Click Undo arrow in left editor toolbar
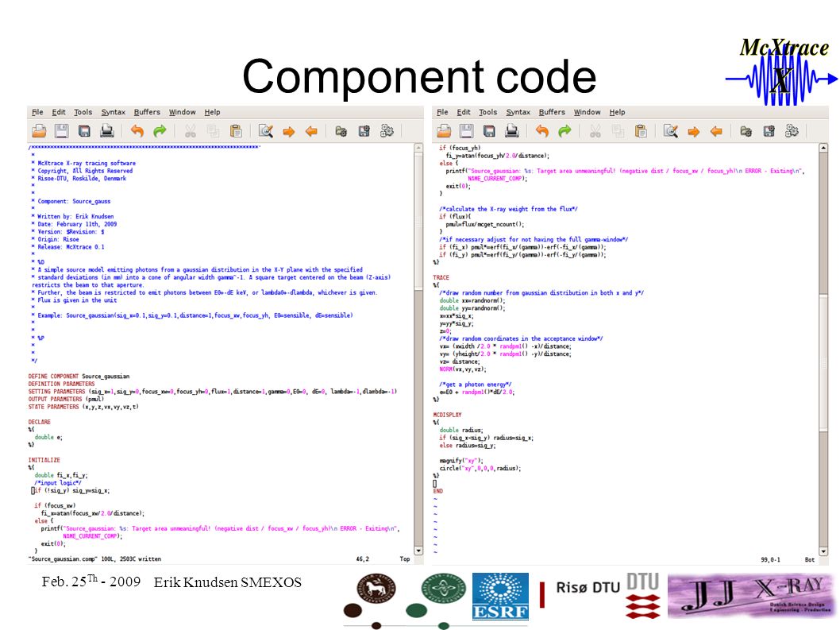Image resolution: width=840 pixels, height=630 pixels. coord(137,131)
